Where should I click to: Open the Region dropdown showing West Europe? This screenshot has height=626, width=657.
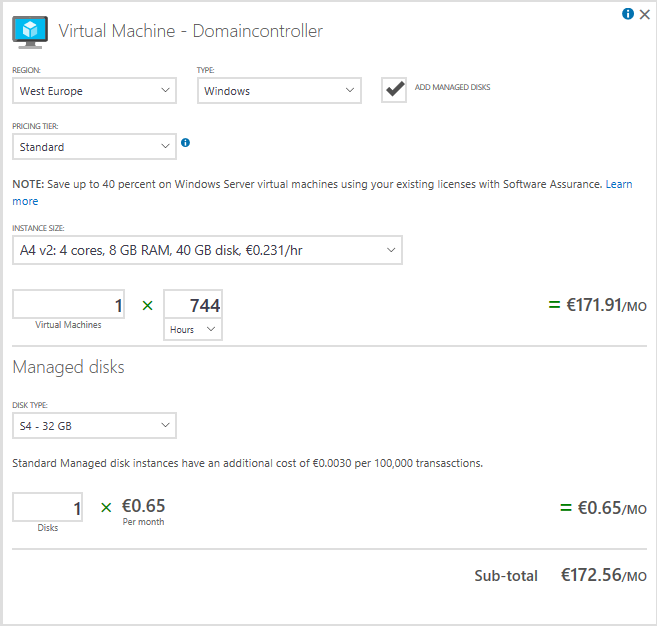point(94,91)
